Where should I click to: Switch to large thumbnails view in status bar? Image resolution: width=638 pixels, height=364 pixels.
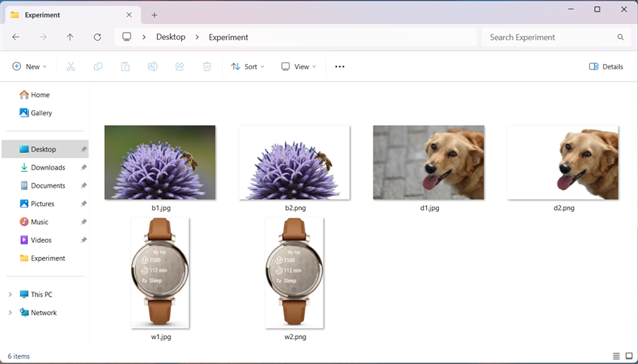click(x=628, y=356)
